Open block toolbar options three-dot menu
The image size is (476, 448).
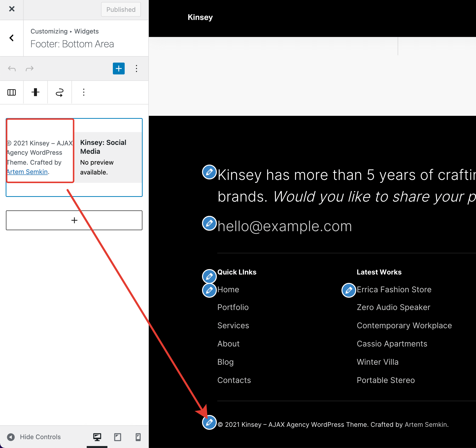(x=84, y=92)
